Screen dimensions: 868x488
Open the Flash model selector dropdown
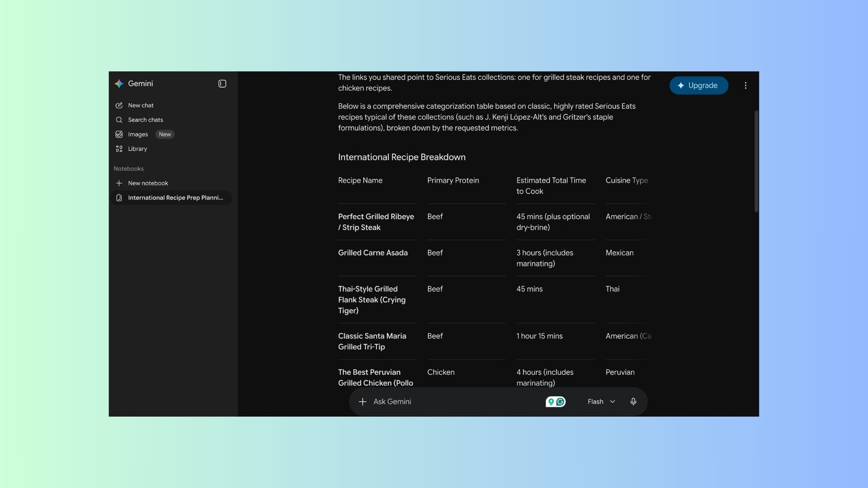[601, 402]
